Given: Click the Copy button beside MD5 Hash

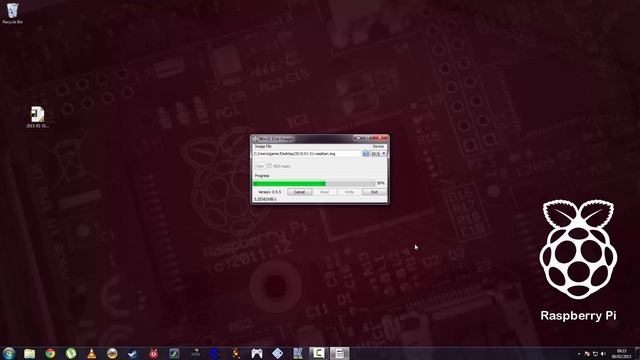Looking at the screenshot, I should click(x=260, y=166).
